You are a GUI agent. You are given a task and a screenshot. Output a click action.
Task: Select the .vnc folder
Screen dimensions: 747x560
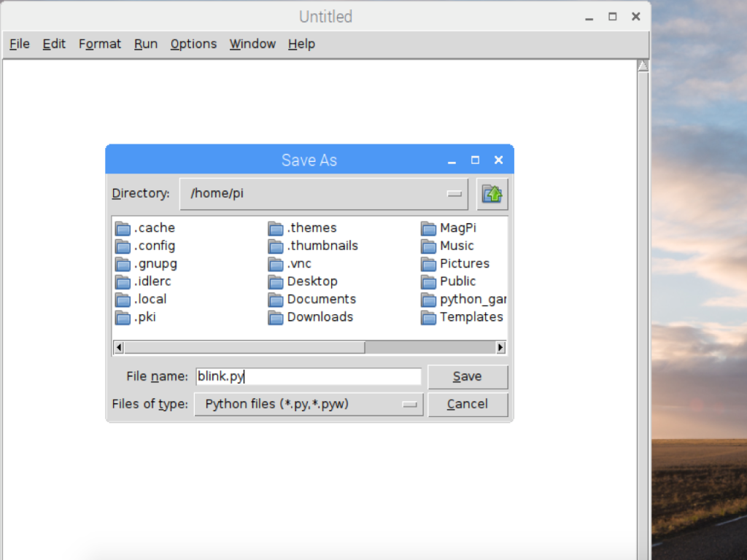pos(290,264)
